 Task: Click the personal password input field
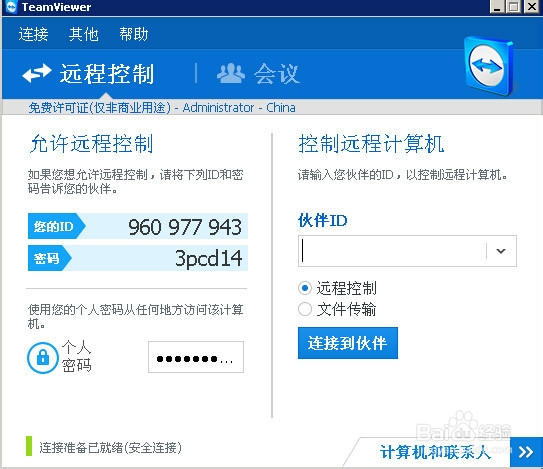tap(196, 357)
